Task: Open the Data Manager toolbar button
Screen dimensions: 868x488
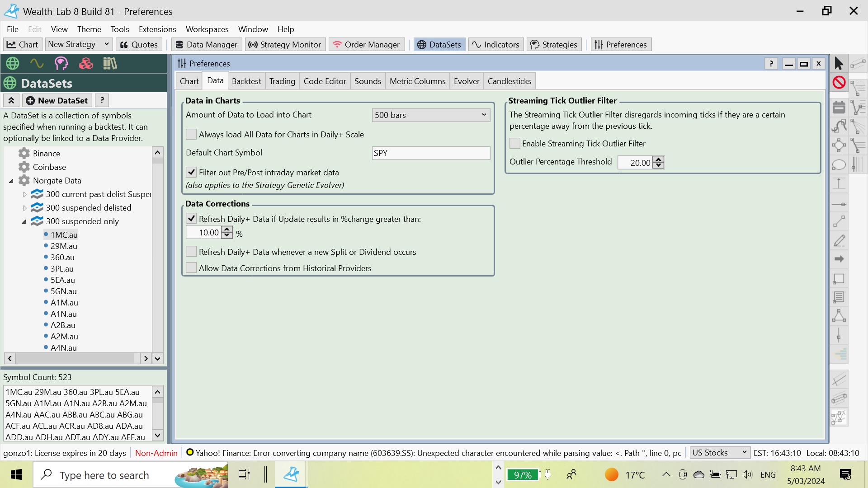Action: click(x=206, y=44)
